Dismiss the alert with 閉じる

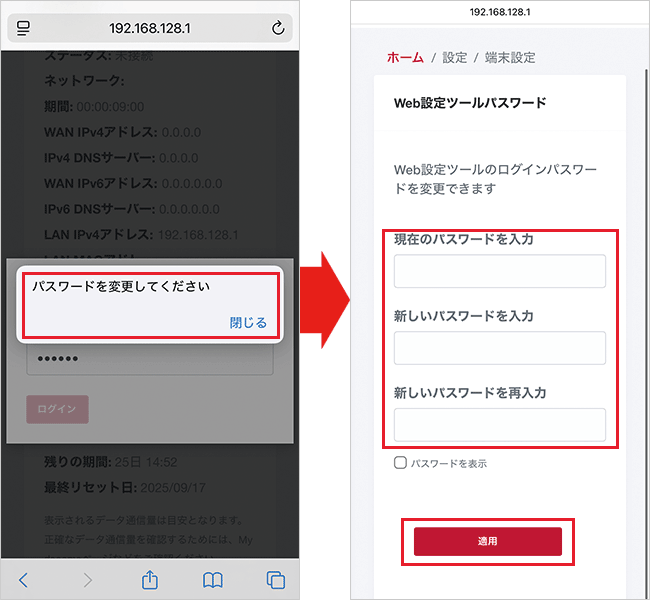point(248,323)
